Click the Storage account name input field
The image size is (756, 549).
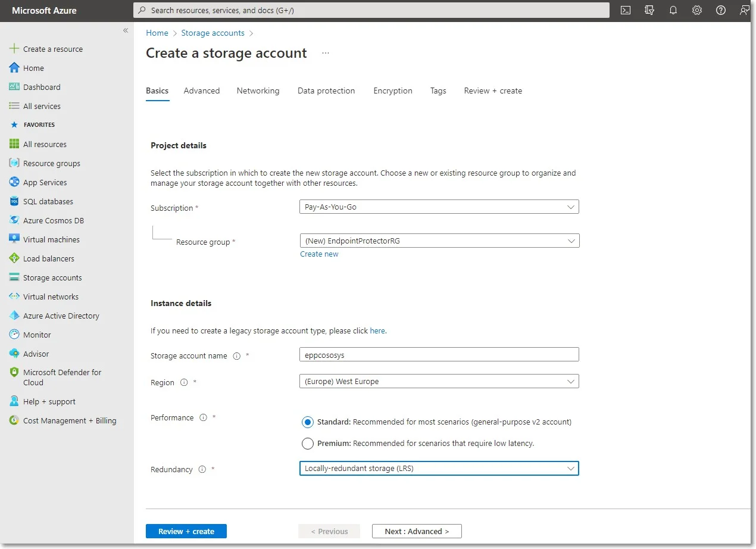[439, 354]
